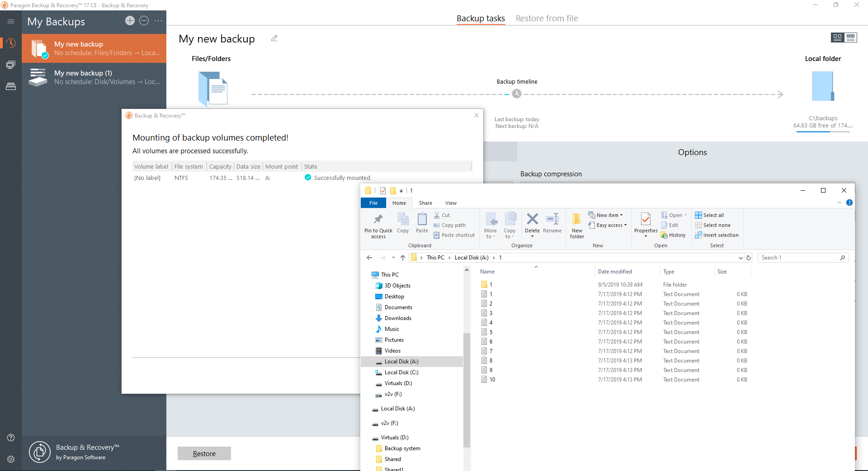Open the address bar history dropdown arrow
Viewport: 868px width, 471px height.
click(x=741, y=258)
